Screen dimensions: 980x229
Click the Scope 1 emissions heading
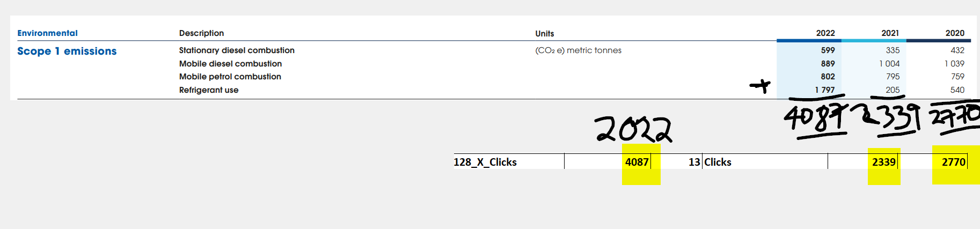pyautogui.click(x=67, y=51)
